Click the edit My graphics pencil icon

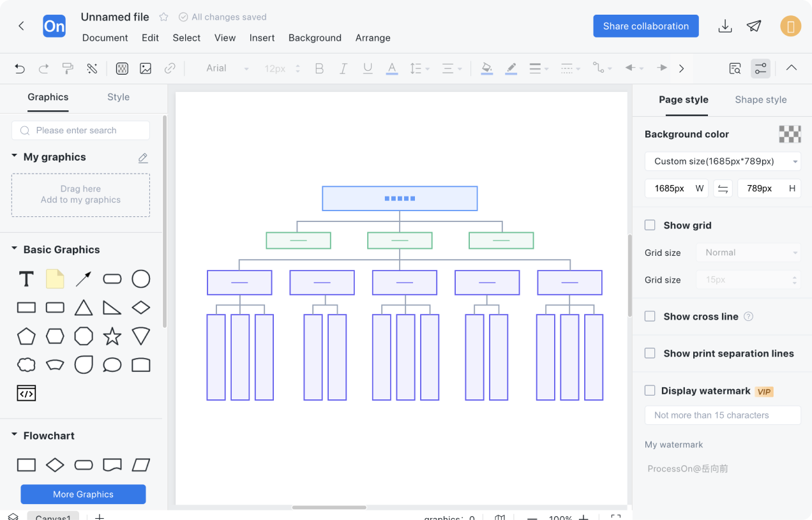(143, 158)
